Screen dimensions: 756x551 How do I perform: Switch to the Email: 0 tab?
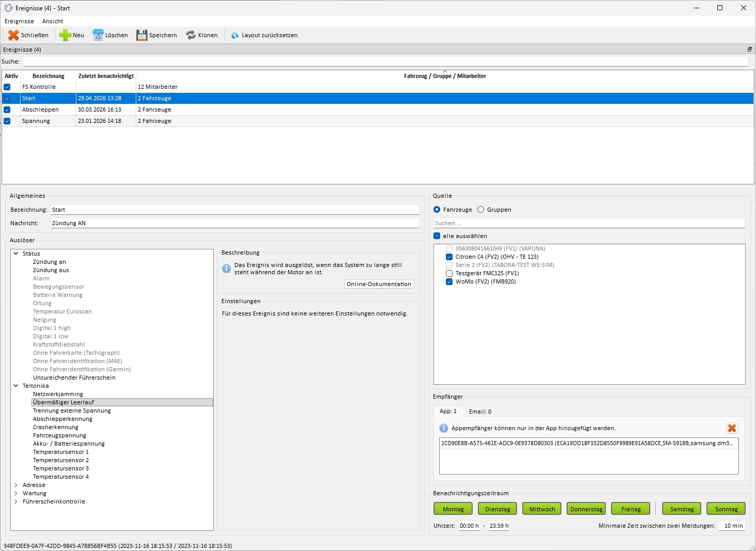tap(480, 412)
